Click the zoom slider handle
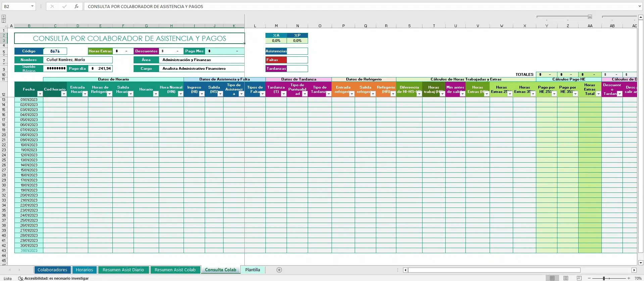Image resolution: width=644 pixels, height=281 pixels. (603, 278)
